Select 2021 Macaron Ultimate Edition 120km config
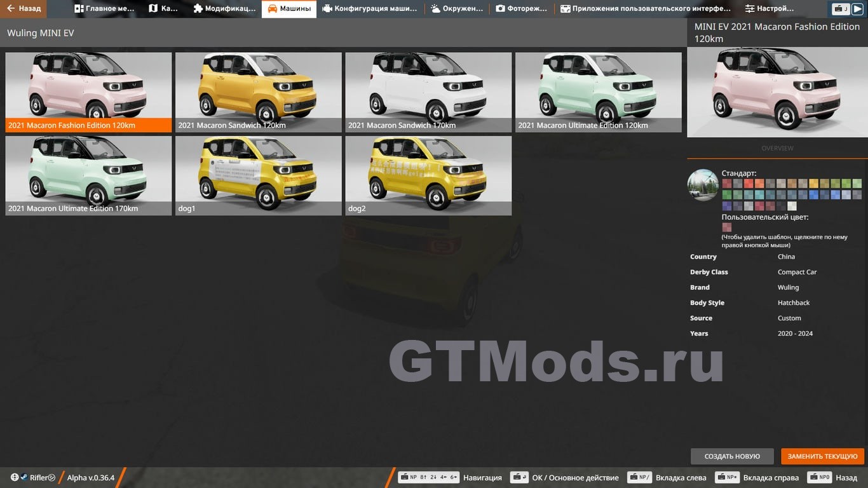Viewport: 868px width, 488px height. [599, 92]
